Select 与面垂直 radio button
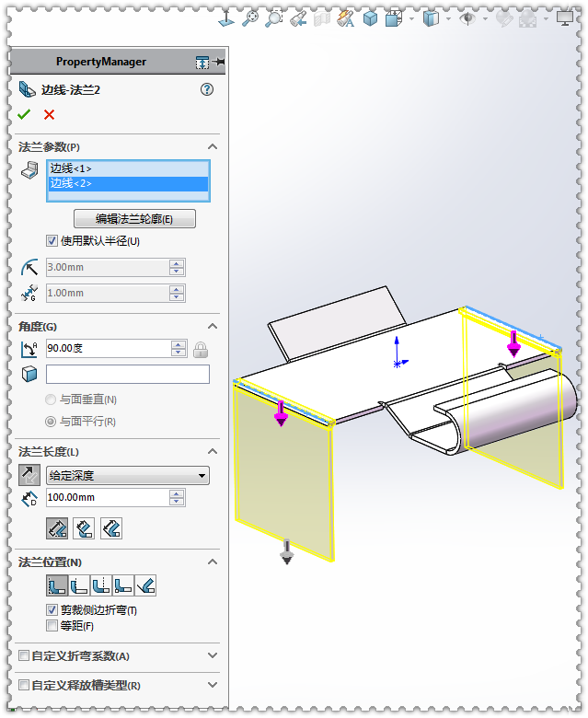Screen dimensions: 588x718 51,400
